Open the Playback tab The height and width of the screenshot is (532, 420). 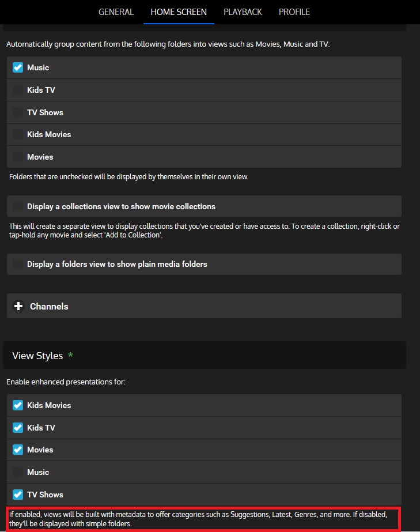[243, 12]
